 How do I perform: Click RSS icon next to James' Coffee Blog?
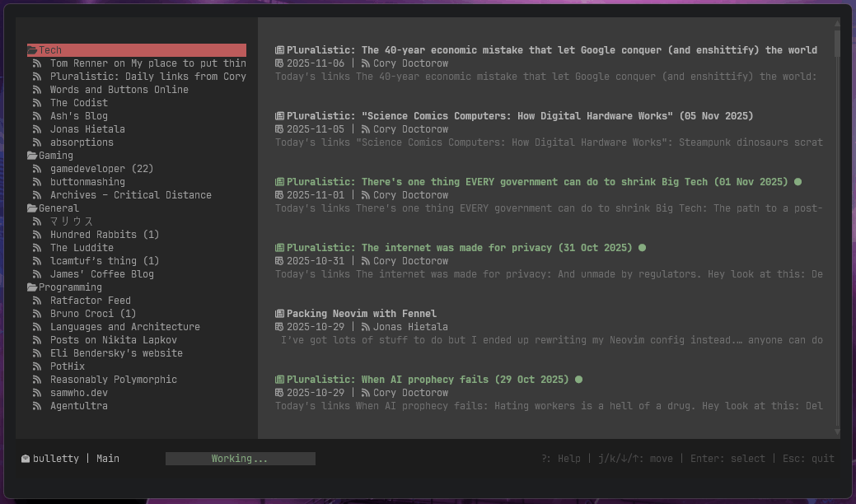point(37,274)
